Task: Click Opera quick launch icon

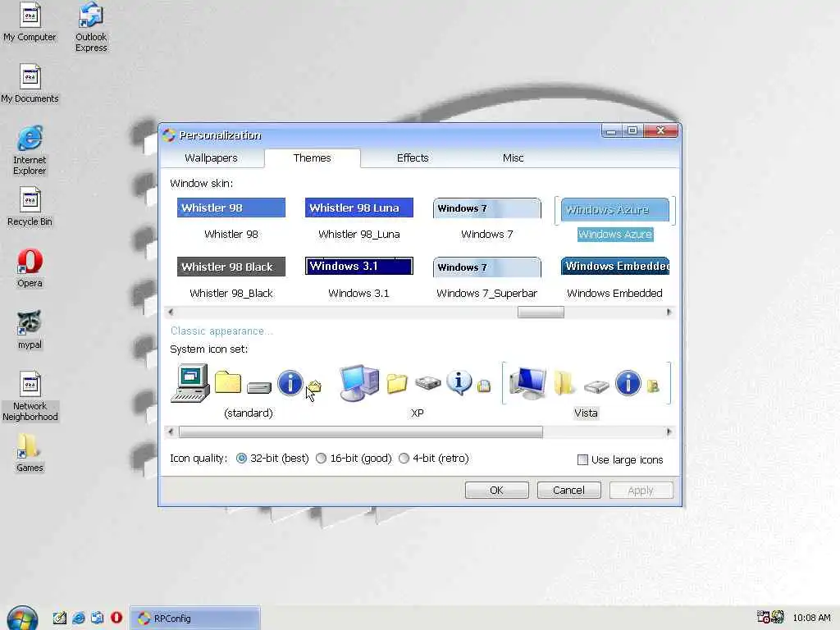Action: click(x=116, y=618)
